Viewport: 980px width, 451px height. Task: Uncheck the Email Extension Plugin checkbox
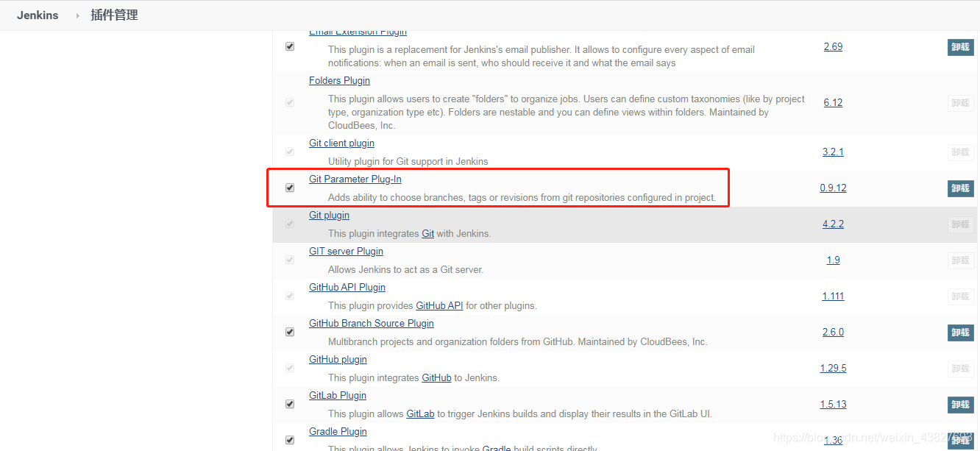(x=290, y=46)
